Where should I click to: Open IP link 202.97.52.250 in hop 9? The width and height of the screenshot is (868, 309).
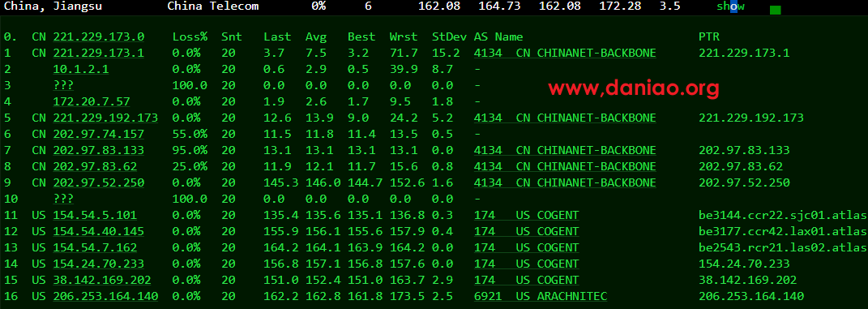(x=99, y=182)
